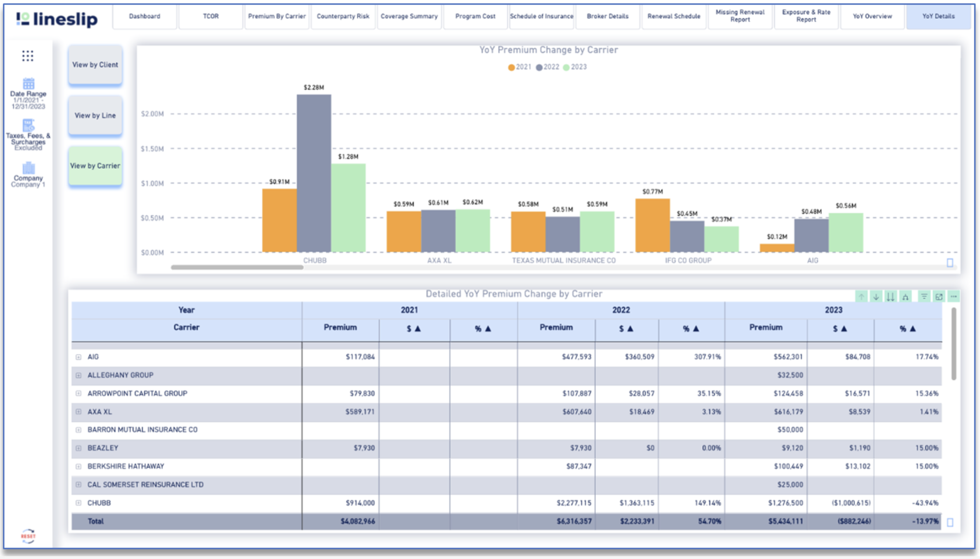Image resolution: width=980 pixels, height=559 pixels.
Task: Open table more options ellipsis
Action: tap(954, 297)
